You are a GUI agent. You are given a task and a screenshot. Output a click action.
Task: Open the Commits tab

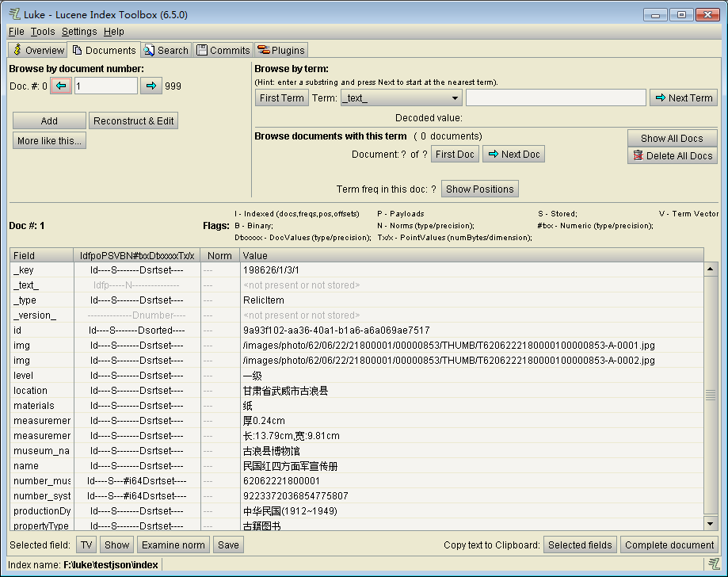coord(223,50)
